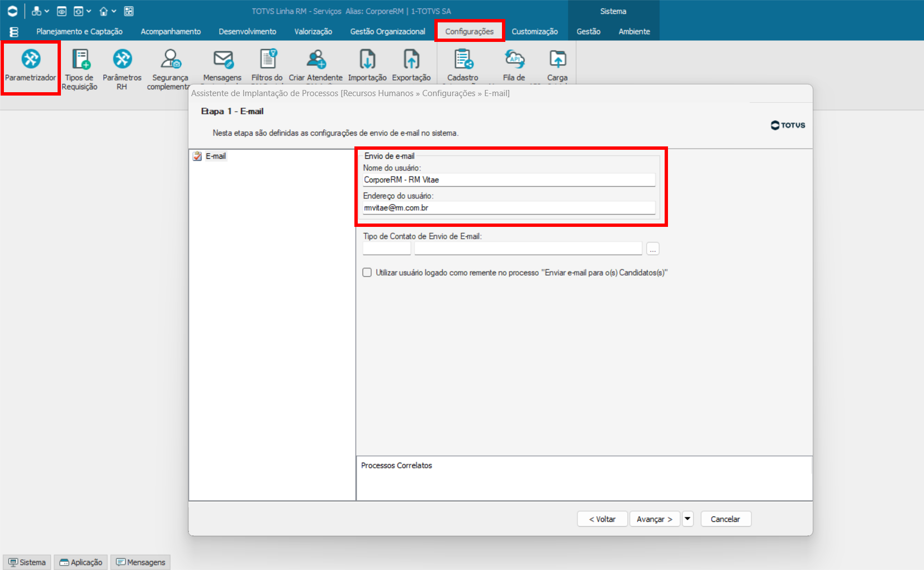Open Tipos de Requisição
Image resolution: width=924 pixels, height=570 pixels.
[x=79, y=69]
